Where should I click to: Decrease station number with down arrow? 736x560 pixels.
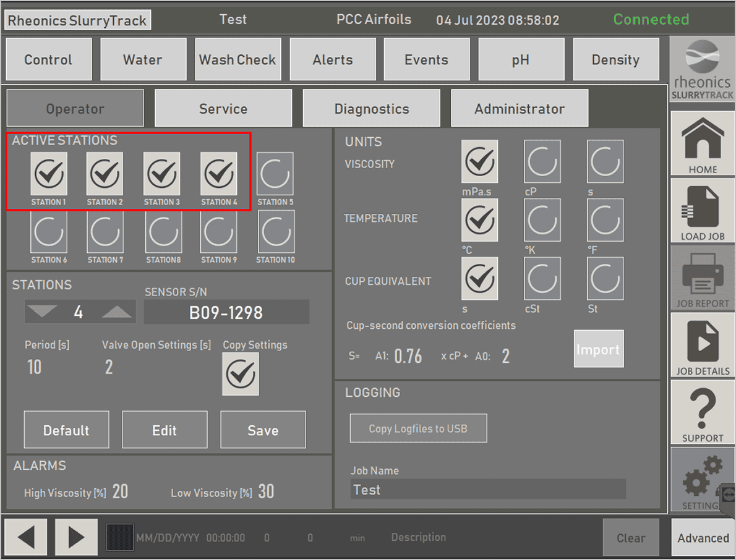42,313
